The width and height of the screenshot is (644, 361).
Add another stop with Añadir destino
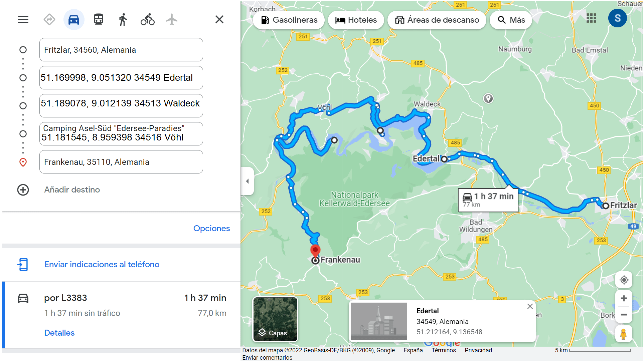coord(72,190)
